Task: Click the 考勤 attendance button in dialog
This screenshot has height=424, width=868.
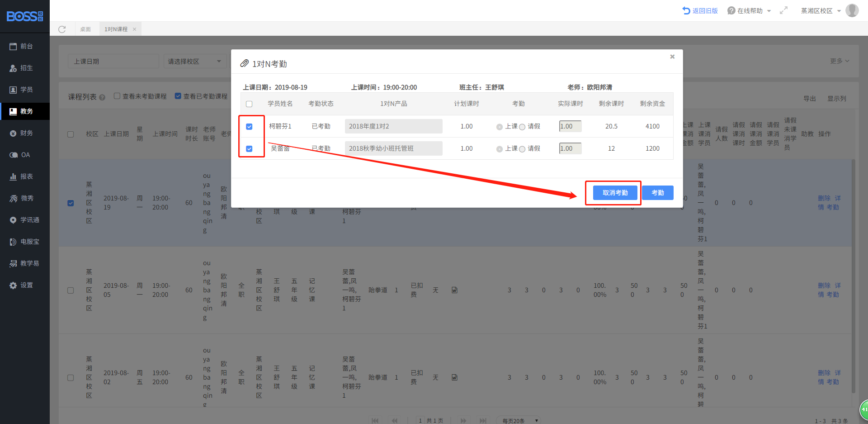Action: [x=658, y=193]
